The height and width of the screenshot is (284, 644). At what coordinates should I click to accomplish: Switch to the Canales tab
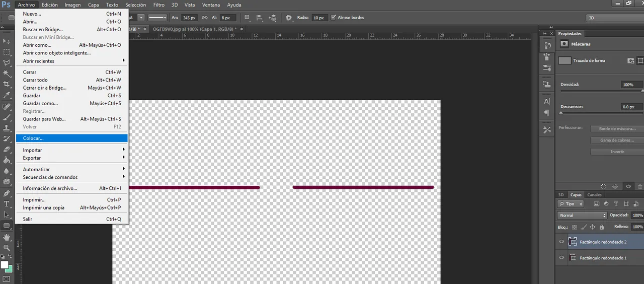point(594,195)
